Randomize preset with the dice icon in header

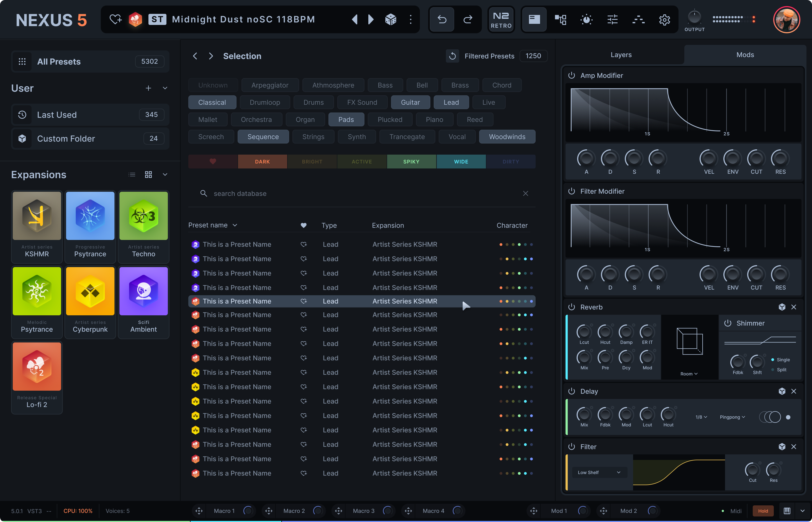(x=390, y=19)
